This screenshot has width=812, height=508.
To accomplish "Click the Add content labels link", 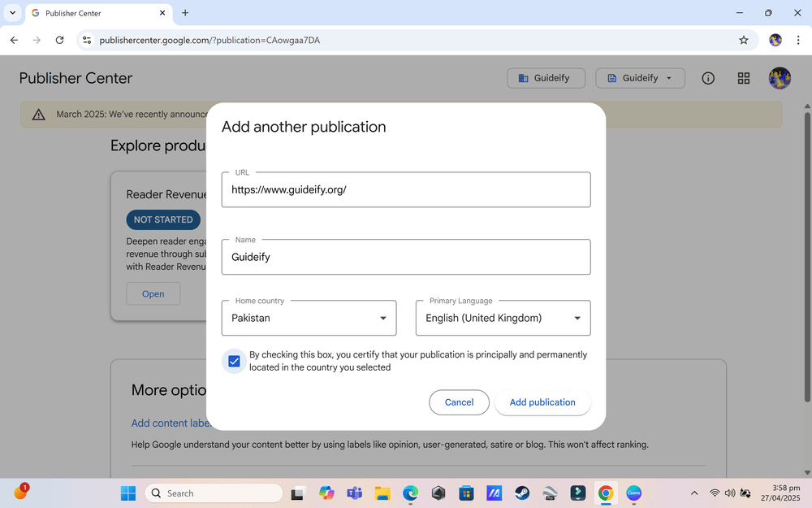I will [170, 423].
